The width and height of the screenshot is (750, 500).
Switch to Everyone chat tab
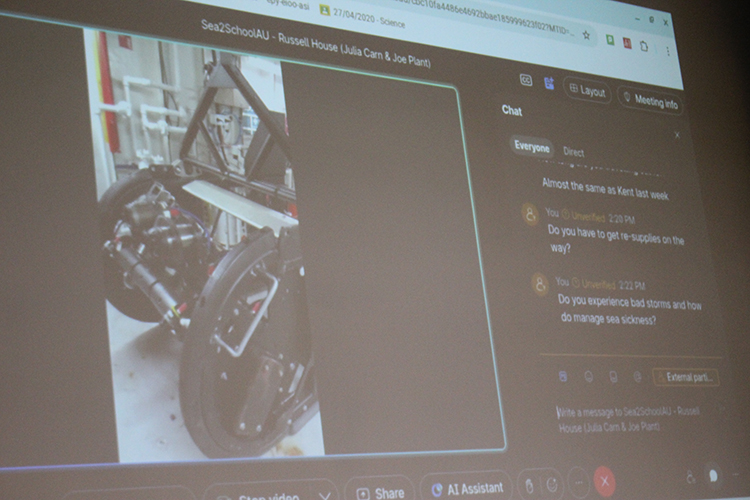pos(531,147)
